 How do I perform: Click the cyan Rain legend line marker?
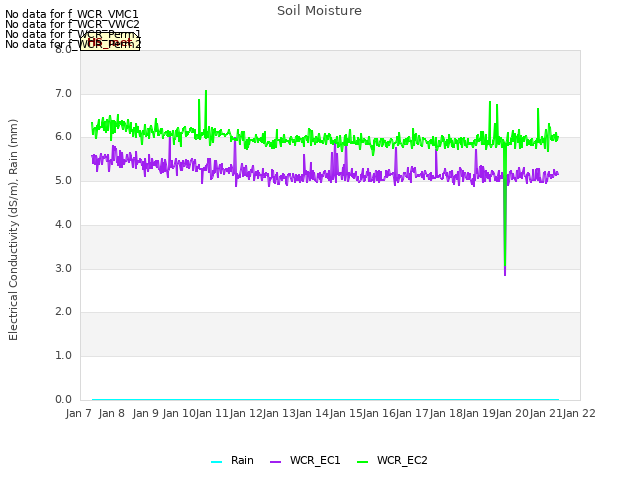pyautogui.click(x=216, y=462)
